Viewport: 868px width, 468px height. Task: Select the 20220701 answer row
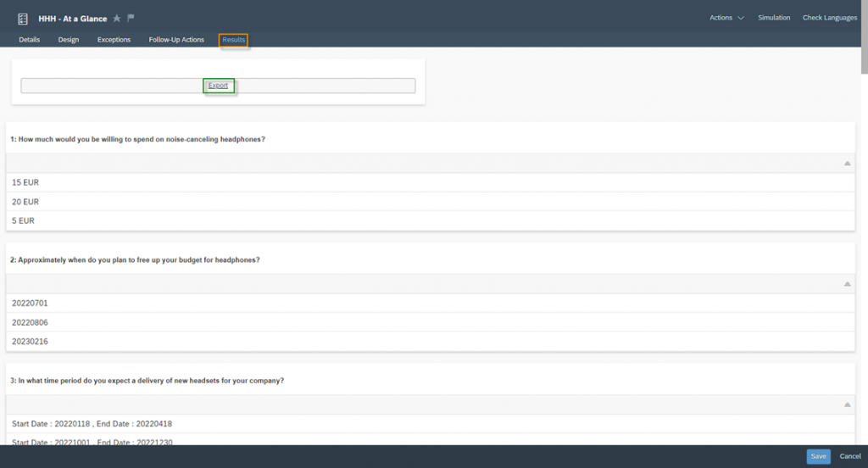tap(430, 304)
